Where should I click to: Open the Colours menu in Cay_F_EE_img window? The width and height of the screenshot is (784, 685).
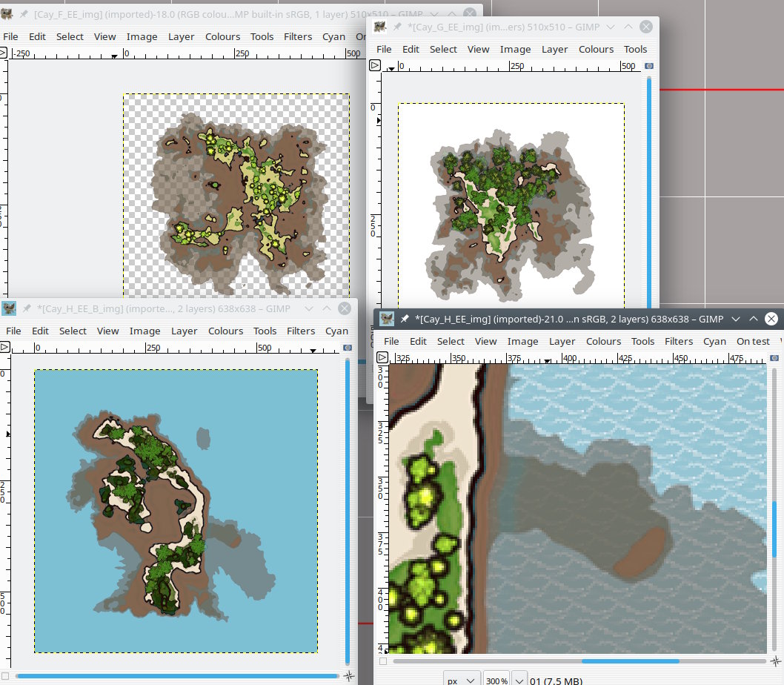tap(222, 36)
